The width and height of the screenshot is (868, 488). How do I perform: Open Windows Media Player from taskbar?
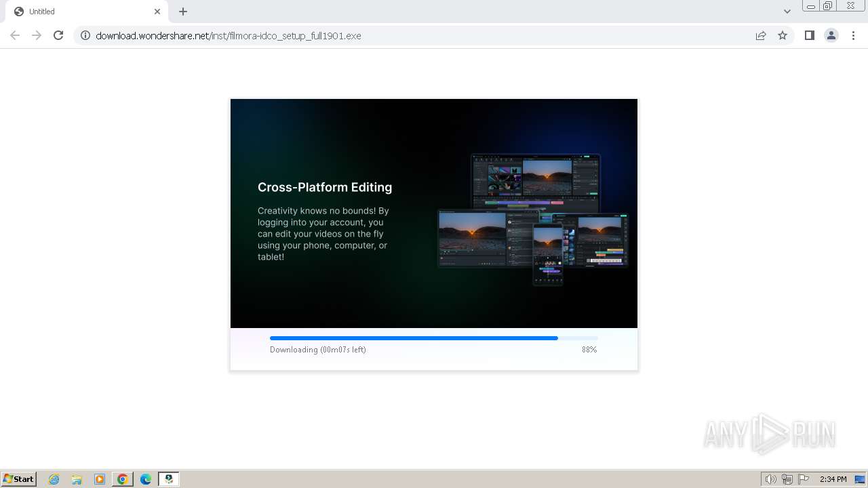click(x=100, y=479)
